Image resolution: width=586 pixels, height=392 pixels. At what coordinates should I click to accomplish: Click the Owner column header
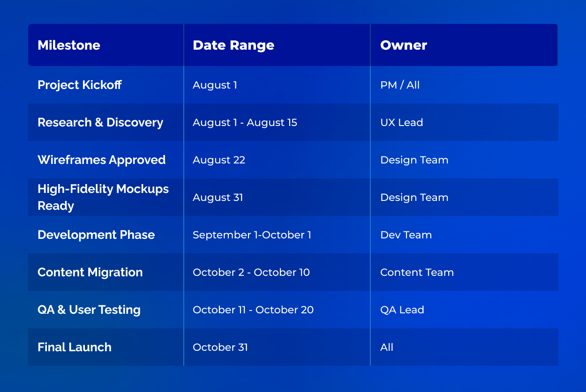pyautogui.click(x=404, y=45)
